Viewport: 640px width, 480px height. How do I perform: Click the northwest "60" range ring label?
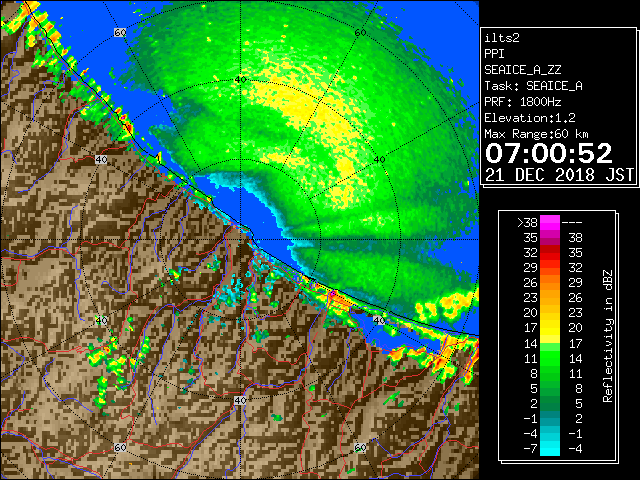[x=120, y=33]
